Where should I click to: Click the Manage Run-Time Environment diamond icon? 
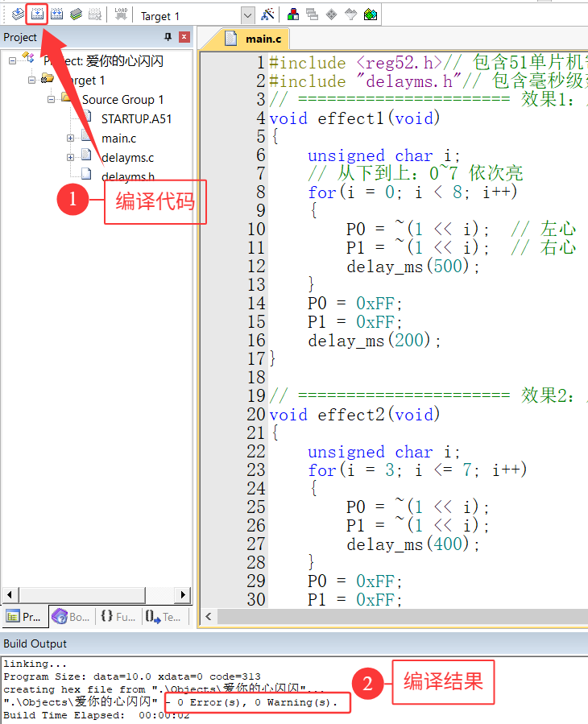tap(331, 14)
